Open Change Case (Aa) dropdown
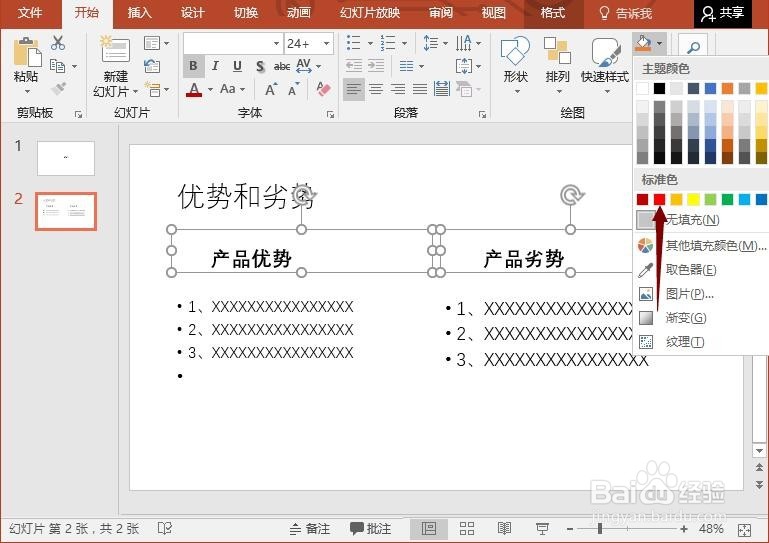This screenshot has height=543, width=769. coord(232,89)
